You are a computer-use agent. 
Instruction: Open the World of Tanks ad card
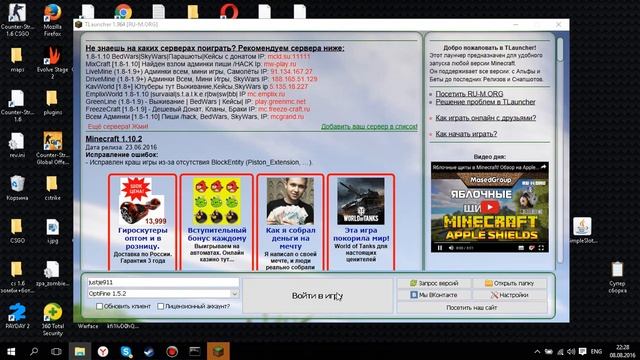[361, 222]
